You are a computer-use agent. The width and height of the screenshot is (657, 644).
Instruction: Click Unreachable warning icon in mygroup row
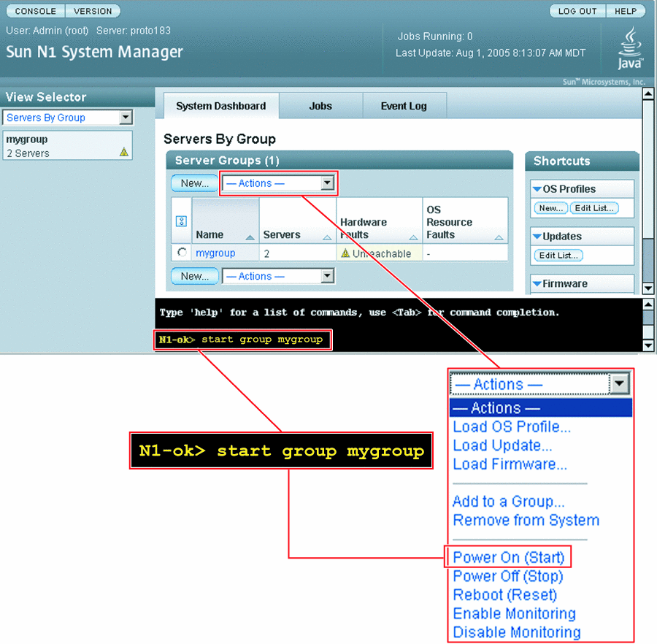pos(345,253)
